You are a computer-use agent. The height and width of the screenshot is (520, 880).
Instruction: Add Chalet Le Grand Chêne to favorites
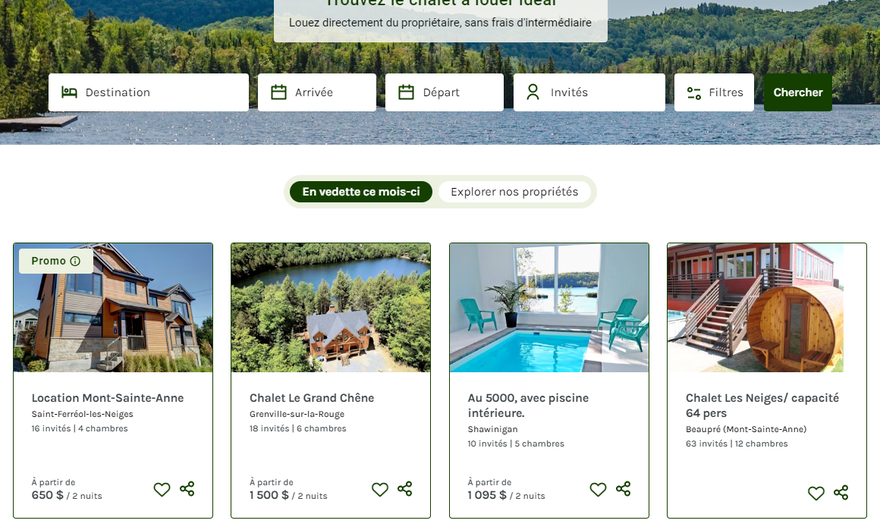[x=380, y=489]
